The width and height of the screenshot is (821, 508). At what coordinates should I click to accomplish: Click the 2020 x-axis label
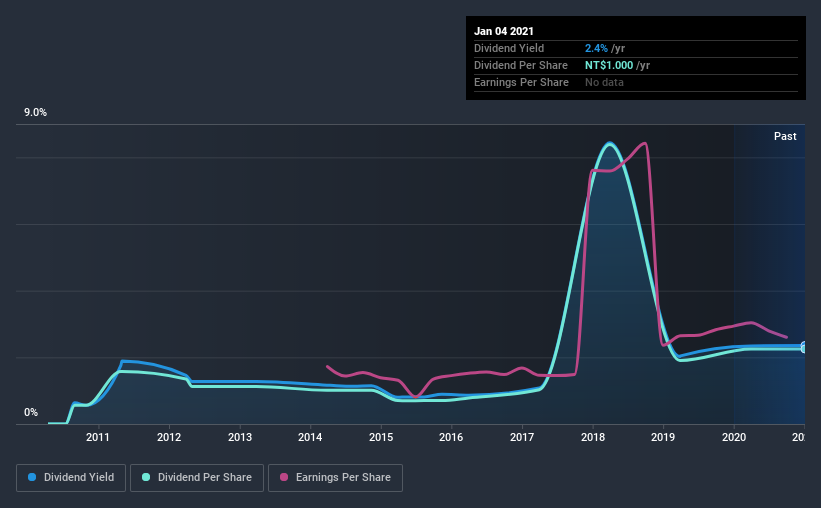[x=734, y=437]
